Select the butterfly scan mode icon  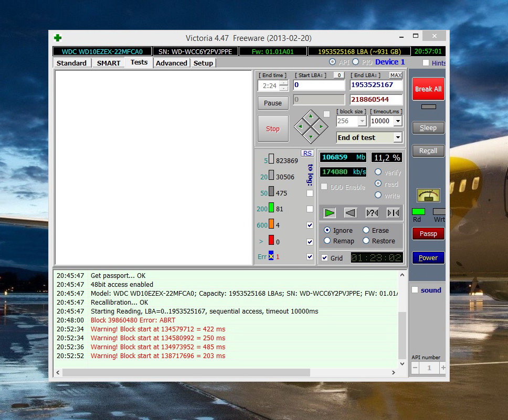pos(393,212)
